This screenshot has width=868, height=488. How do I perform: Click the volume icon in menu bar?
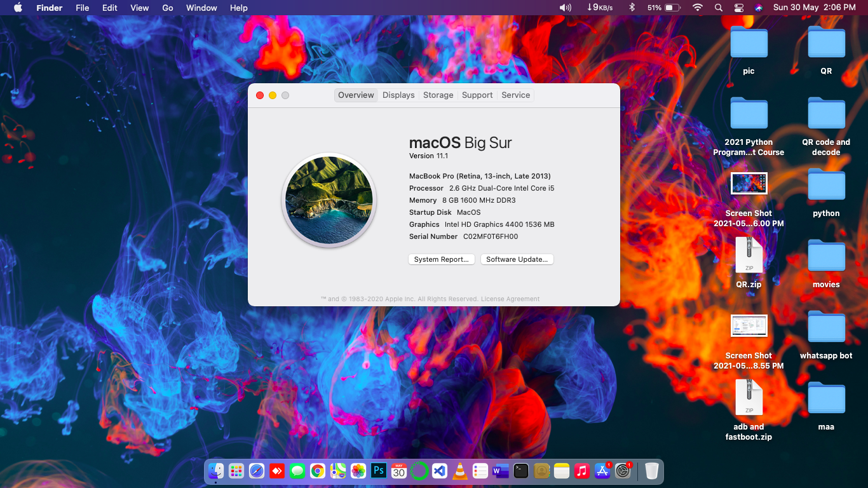[565, 8]
